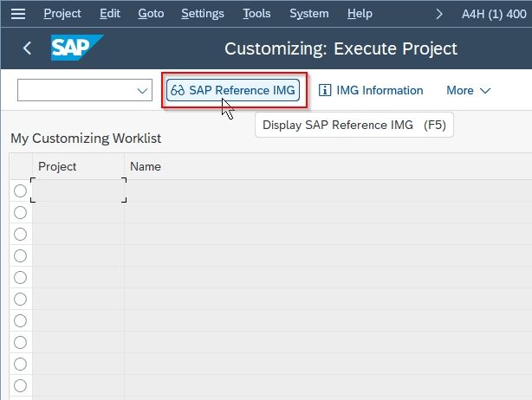Select the fifth worklist row radio button

click(x=20, y=277)
